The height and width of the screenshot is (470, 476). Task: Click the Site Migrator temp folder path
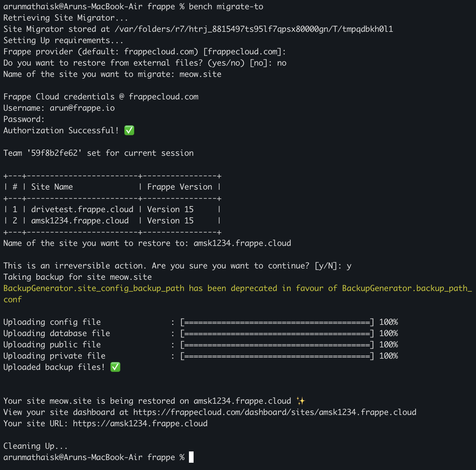coord(254,29)
